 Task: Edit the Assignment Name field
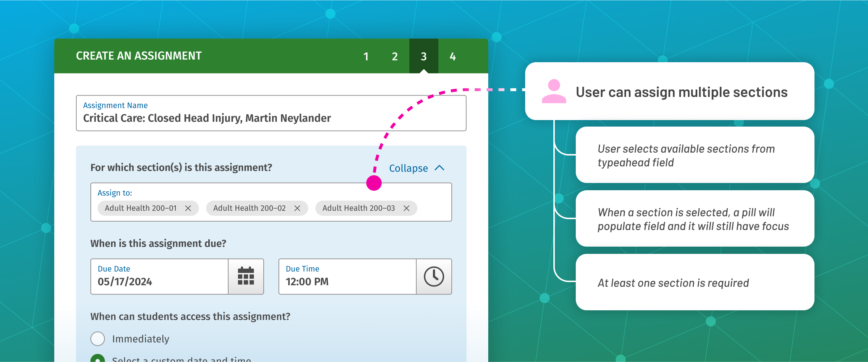coord(271,113)
